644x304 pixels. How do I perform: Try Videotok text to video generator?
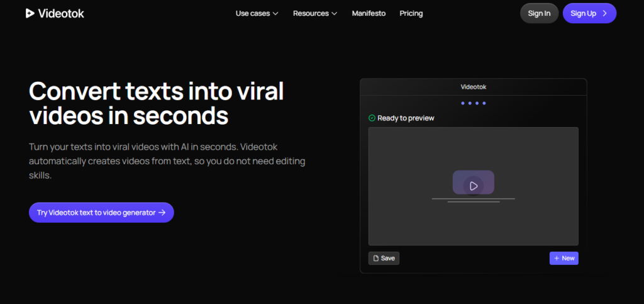tap(101, 212)
